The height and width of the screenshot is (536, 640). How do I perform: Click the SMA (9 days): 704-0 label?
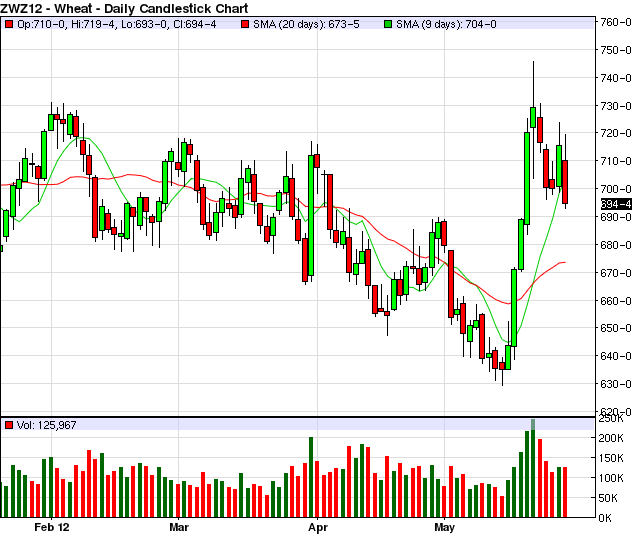pyautogui.click(x=446, y=24)
